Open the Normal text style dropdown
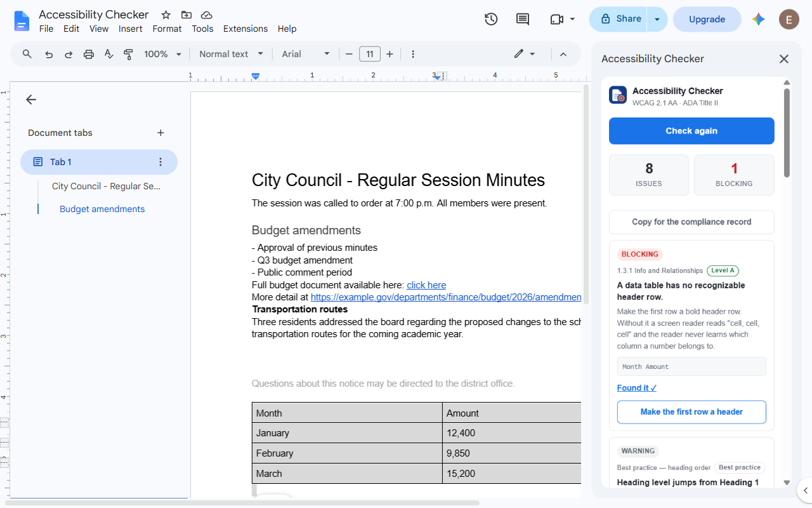Screen dimensions: 812x508 point(231,54)
